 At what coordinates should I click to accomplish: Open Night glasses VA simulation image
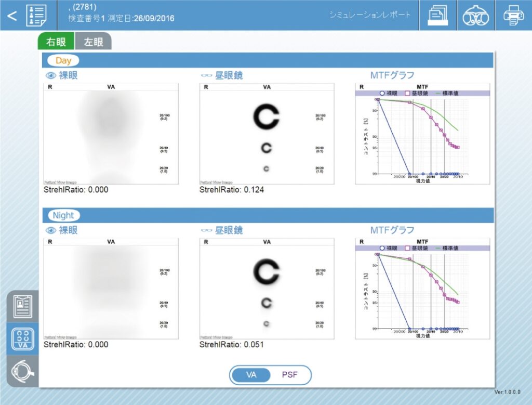267,289
